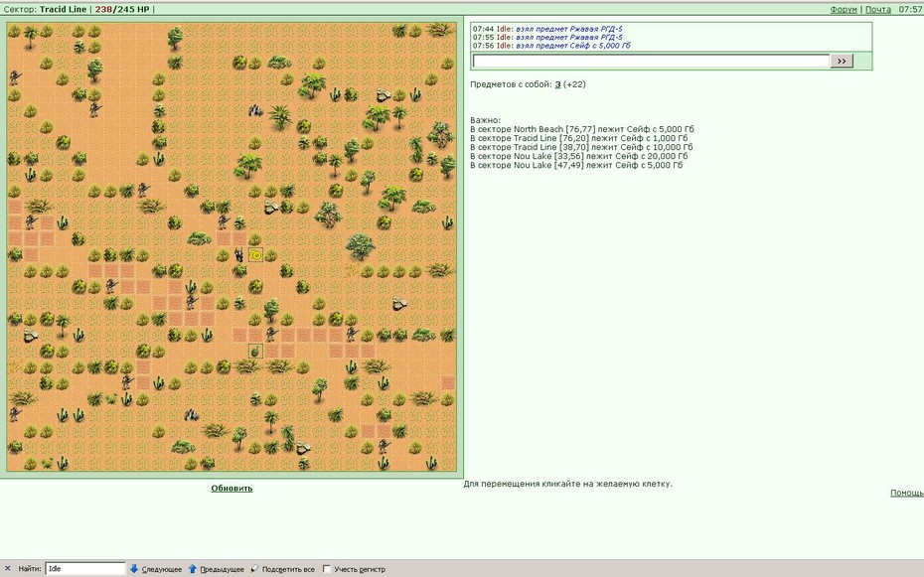This screenshot has width=924, height=577.
Task: Click the green grenade item on the map
Action: 255,352
